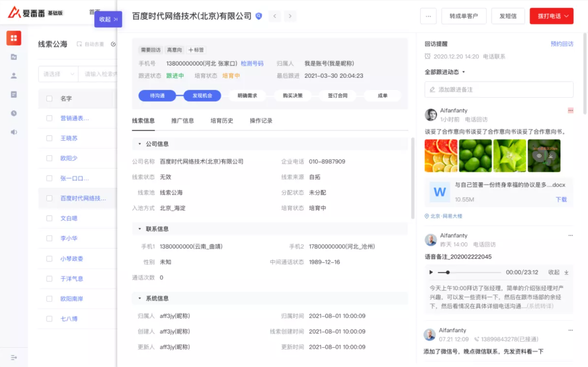This screenshot has width=588, height=367.
Task: Collapse the 联系信息 section
Action: pos(140,229)
